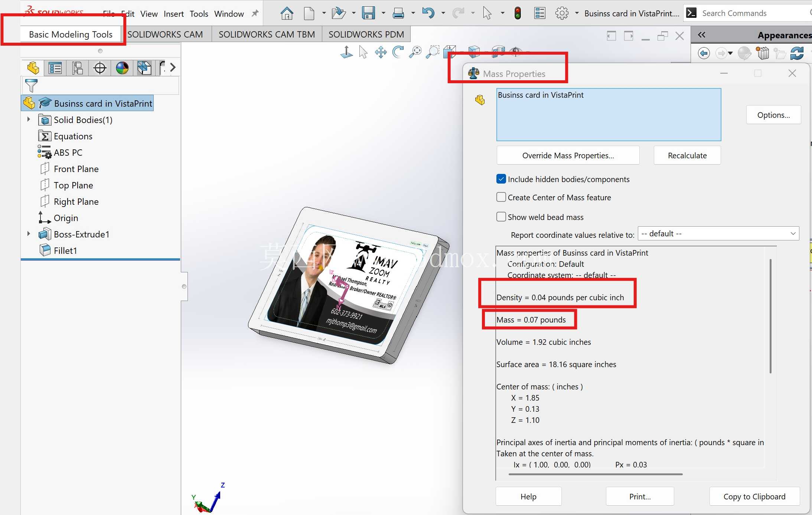Image resolution: width=812 pixels, height=515 pixels.
Task: Click the vertical scrollbar of mass results
Action: (770, 316)
